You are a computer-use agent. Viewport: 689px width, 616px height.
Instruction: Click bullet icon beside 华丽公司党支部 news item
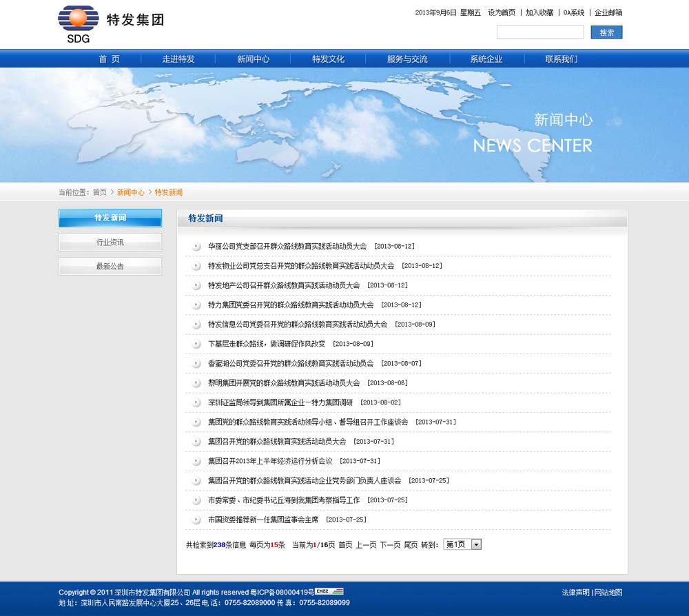(x=196, y=246)
